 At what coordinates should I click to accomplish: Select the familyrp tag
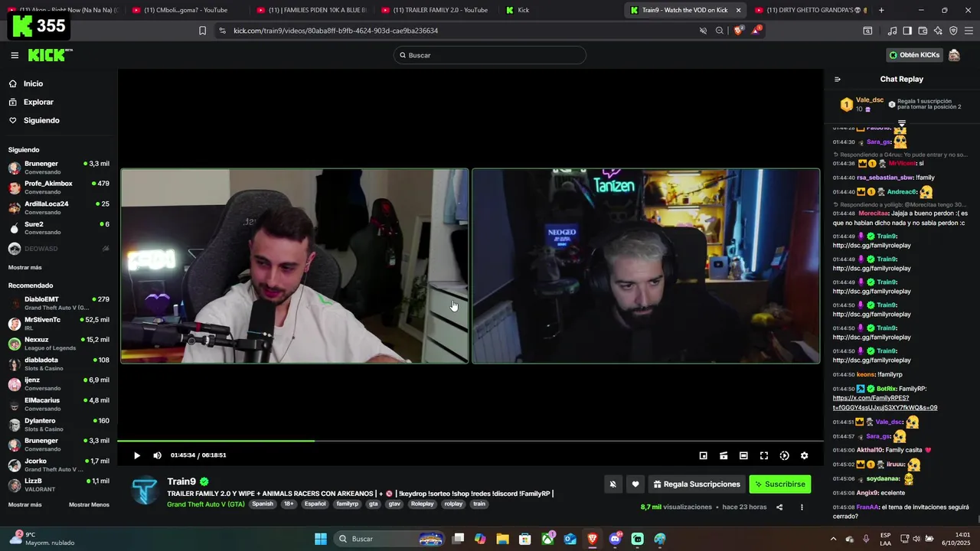click(348, 504)
